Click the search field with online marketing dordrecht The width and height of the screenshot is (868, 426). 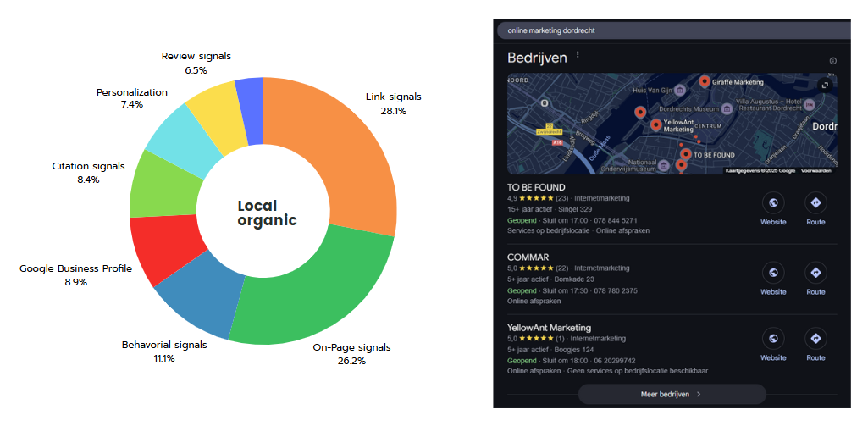coord(674,30)
